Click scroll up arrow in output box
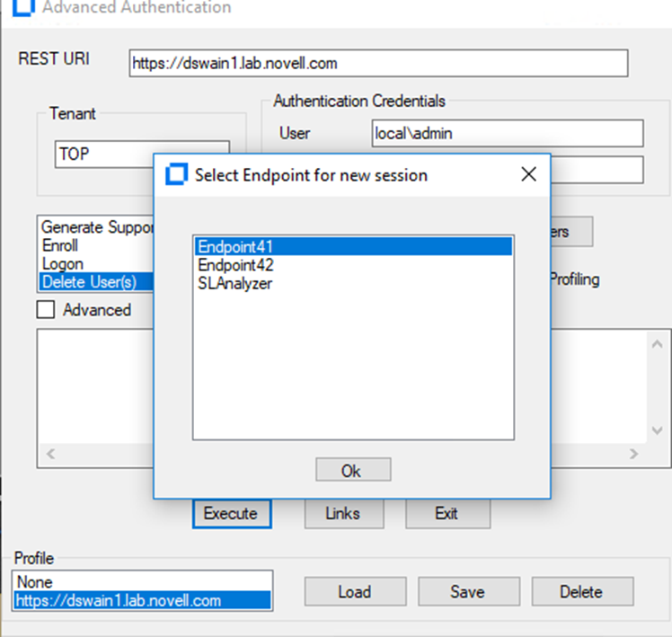Screen dimensions: 672x637 (657, 344)
